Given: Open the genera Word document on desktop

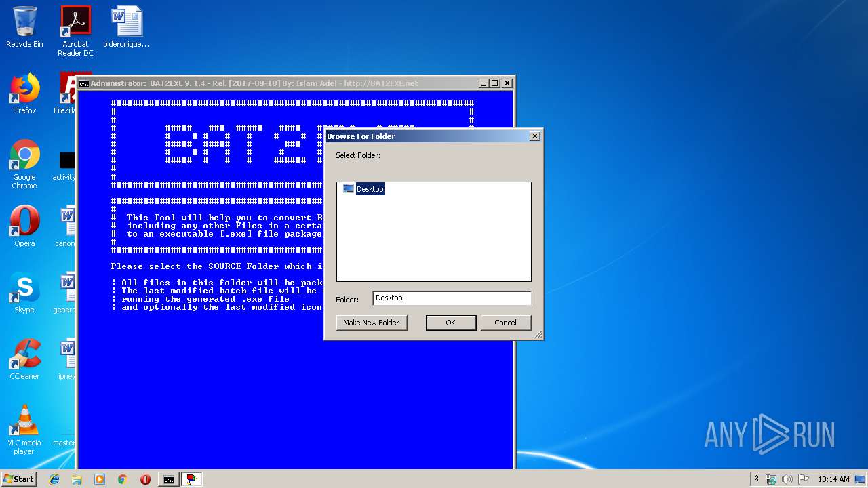Looking at the screenshot, I should [x=66, y=293].
